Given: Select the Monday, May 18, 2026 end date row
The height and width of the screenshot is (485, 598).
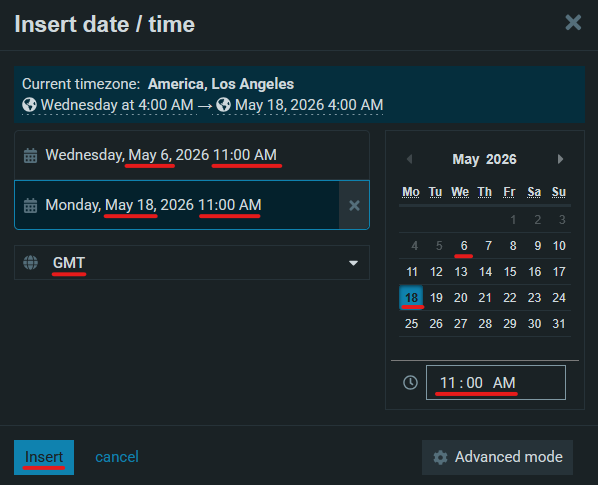Looking at the screenshot, I should (x=177, y=205).
